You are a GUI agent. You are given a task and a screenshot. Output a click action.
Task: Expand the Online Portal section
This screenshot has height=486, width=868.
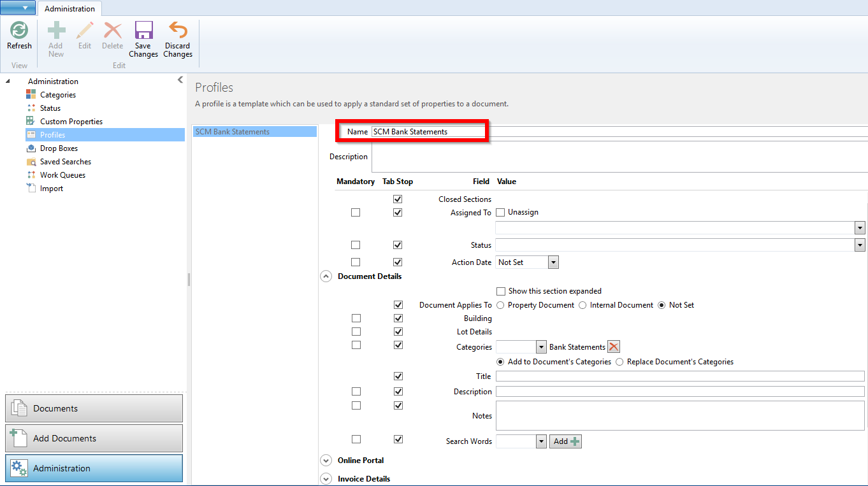pyautogui.click(x=326, y=461)
